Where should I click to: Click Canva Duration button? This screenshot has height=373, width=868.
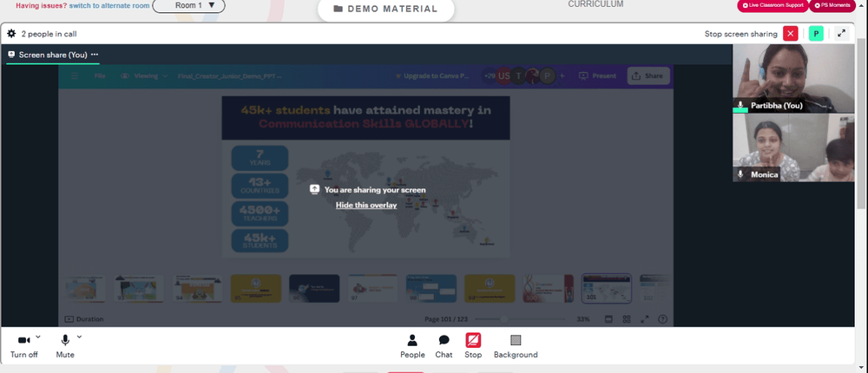84,319
